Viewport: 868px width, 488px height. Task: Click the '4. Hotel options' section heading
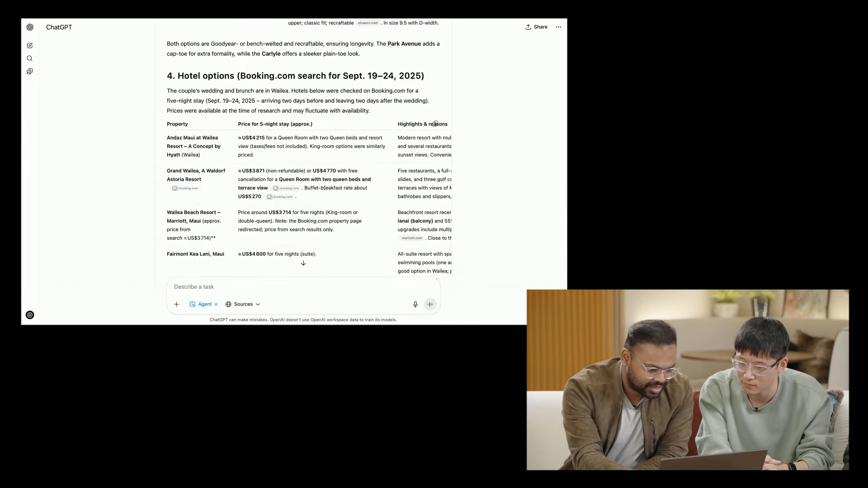click(x=295, y=76)
